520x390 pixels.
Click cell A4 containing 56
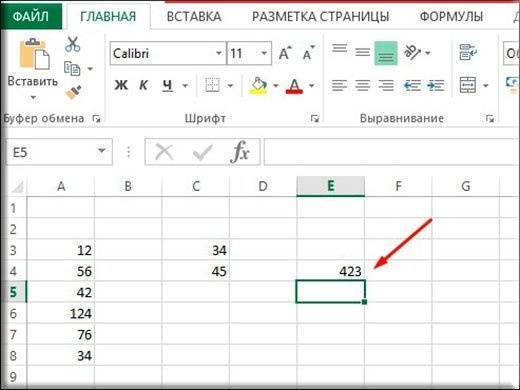tap(61, 271)
